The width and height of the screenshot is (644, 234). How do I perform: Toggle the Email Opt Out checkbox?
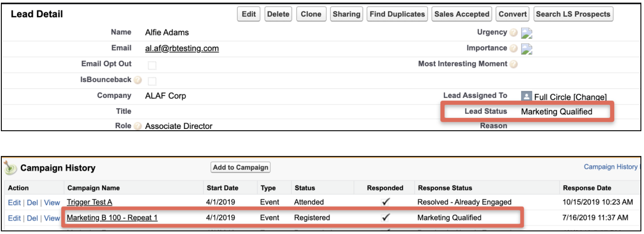[152, 66]
